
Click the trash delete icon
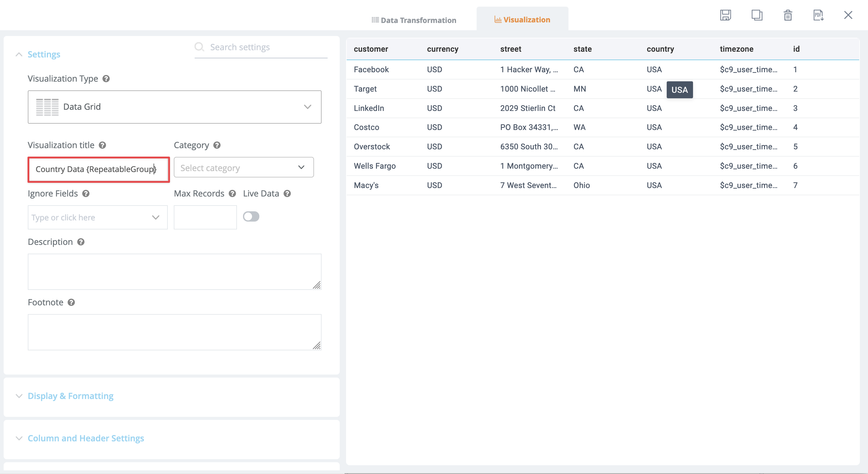pos(788,15)
